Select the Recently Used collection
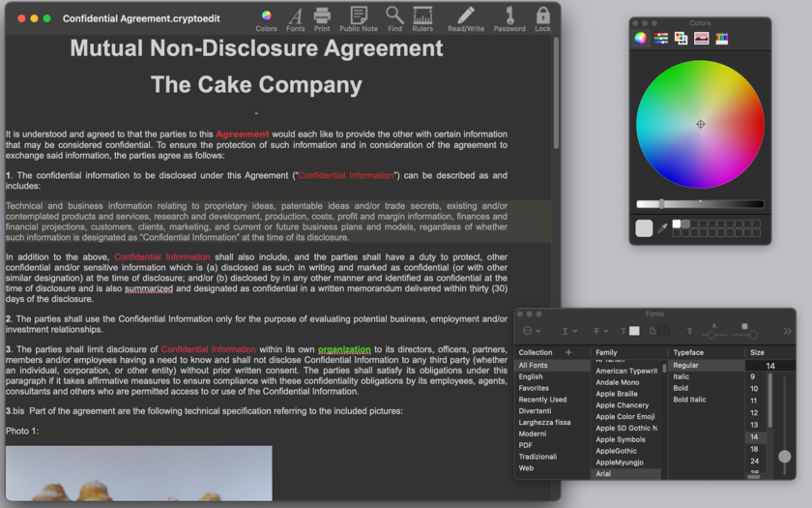 click(x=553, y=399)
